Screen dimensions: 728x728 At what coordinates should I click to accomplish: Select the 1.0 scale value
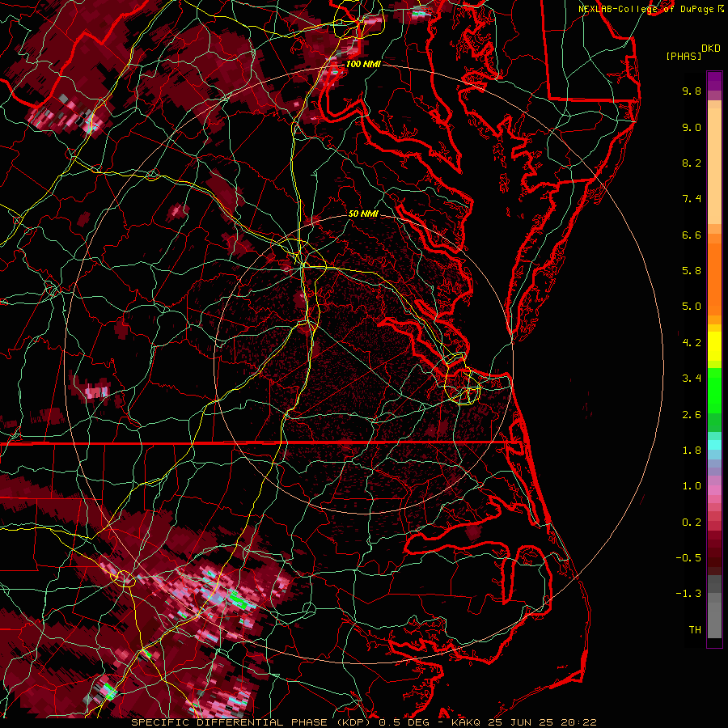[692, 486]
